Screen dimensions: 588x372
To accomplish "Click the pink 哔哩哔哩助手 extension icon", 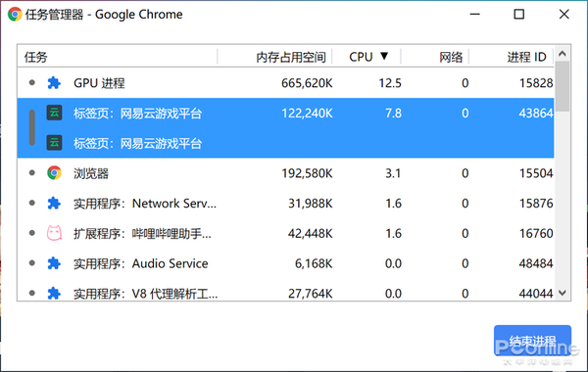I will click(54, 233).
